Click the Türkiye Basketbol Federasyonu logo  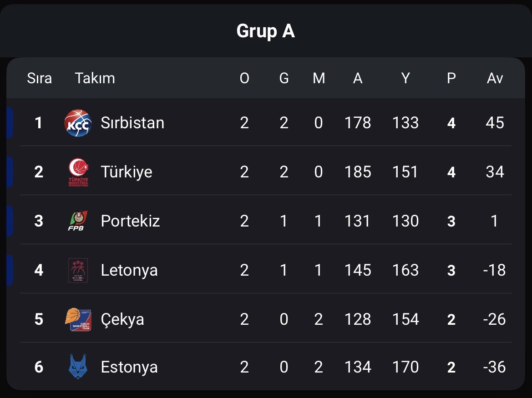coord(78,172)
